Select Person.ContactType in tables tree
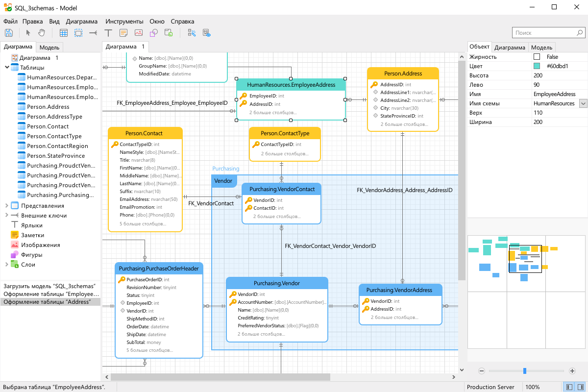The width and height of the screenshot is (588, 392). [54, 136]
